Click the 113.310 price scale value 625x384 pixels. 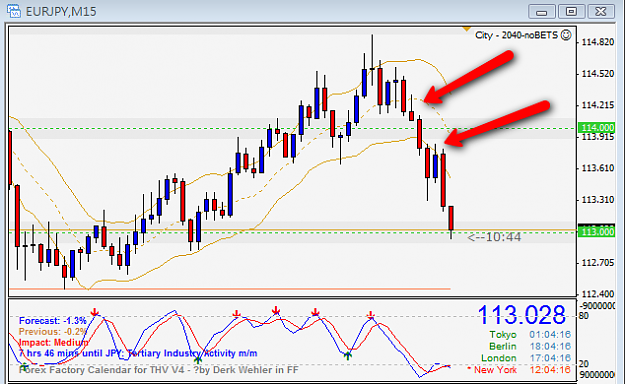pos(597,200)
